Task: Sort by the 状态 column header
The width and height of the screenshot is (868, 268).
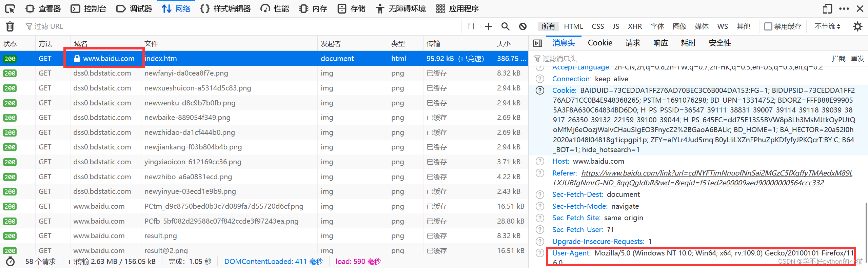Action: [x=18, y=44]
